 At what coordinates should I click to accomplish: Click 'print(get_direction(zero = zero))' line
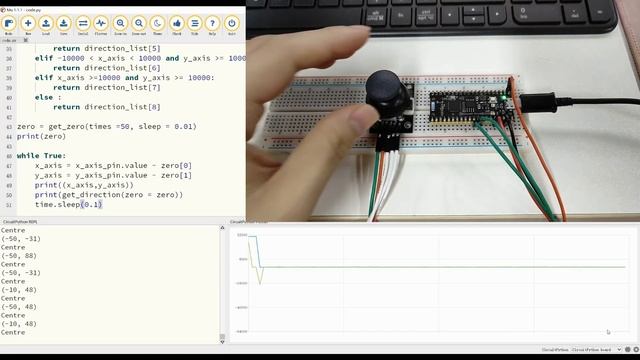pos(109,195)
